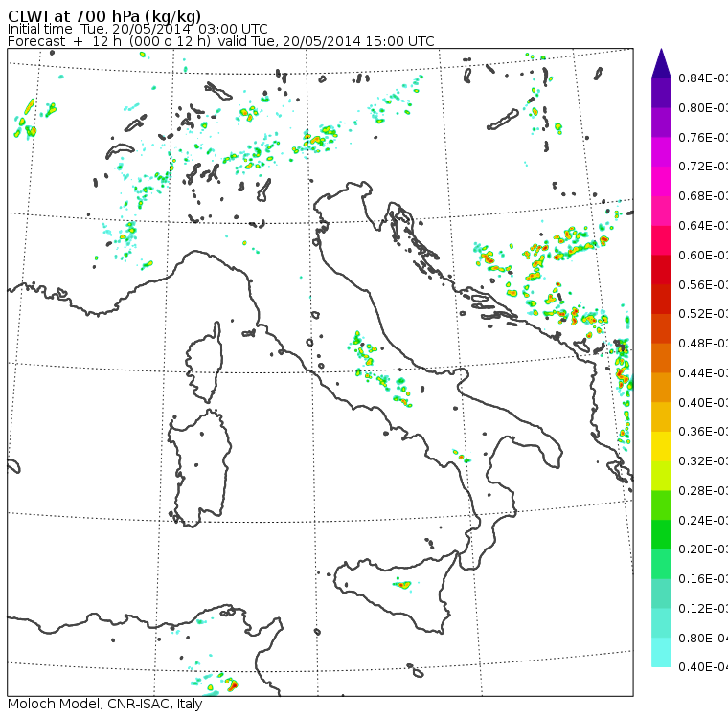Select the bright green band between 0.24E-03 and 0.28E-03
Image resolution: width=728 pixels, height=717 pixels.
661,504
